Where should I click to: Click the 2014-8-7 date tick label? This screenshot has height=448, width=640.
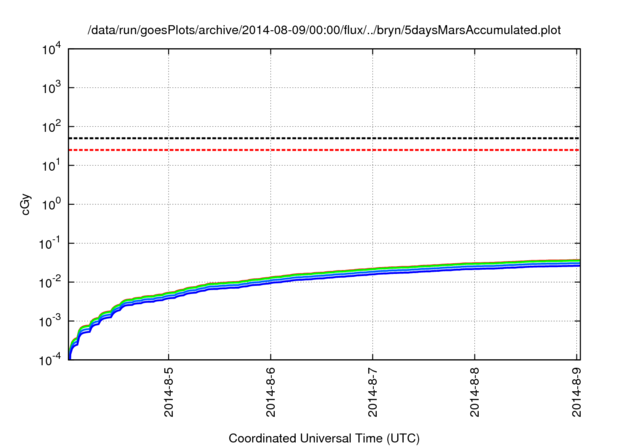[373, 392]
